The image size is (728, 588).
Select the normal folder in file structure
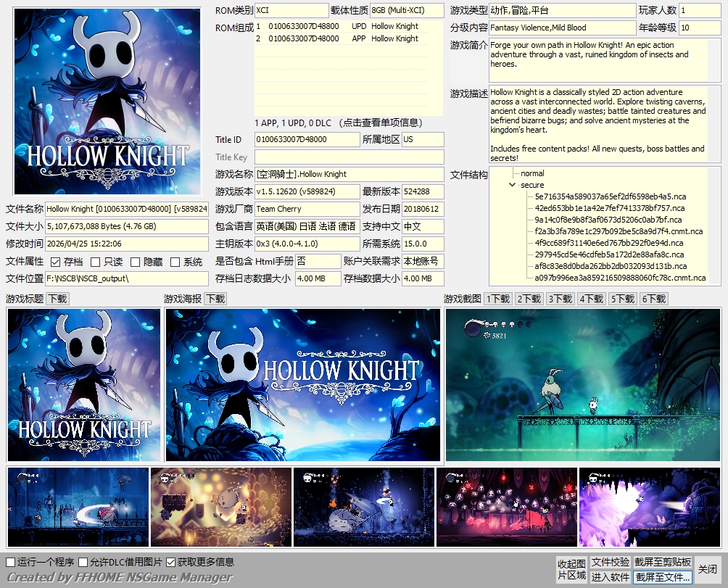pos(532,173)
